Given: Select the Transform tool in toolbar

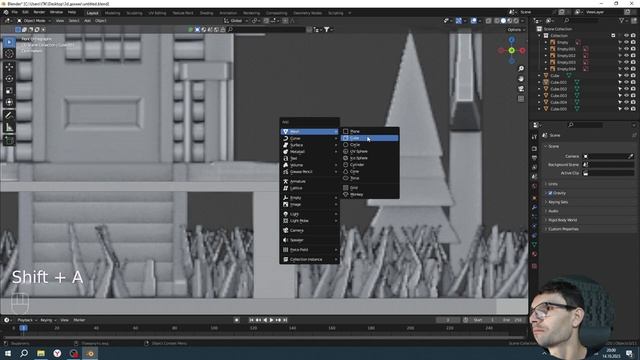Looking at the screenshot, I should tap(9, 102).
